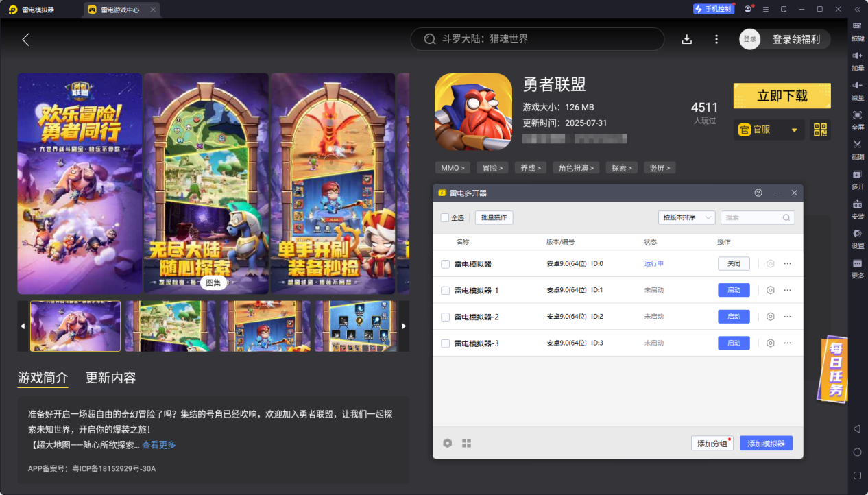Screen dimensions: 868x495
Task: Click 批量操作 batch operations button
Action: (494, 217)
